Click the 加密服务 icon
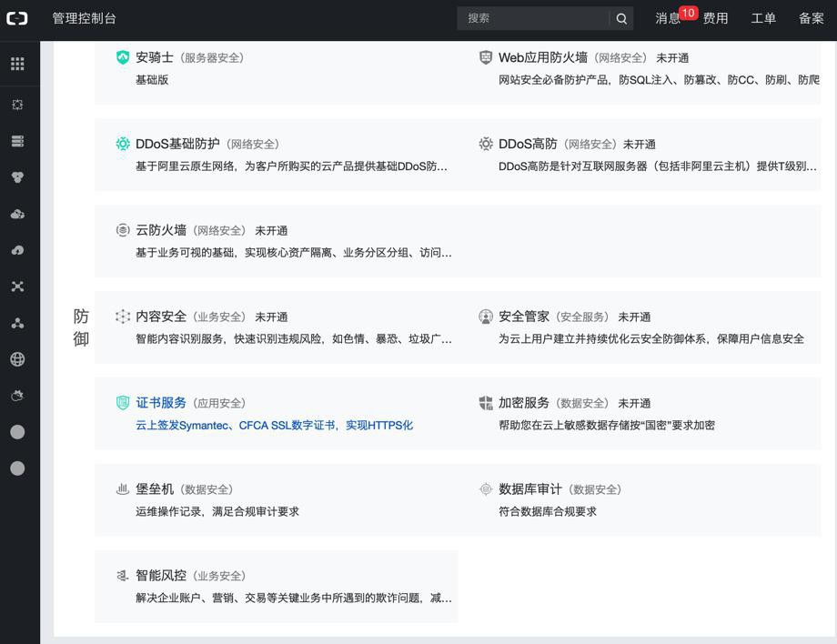 click(486, 403)
